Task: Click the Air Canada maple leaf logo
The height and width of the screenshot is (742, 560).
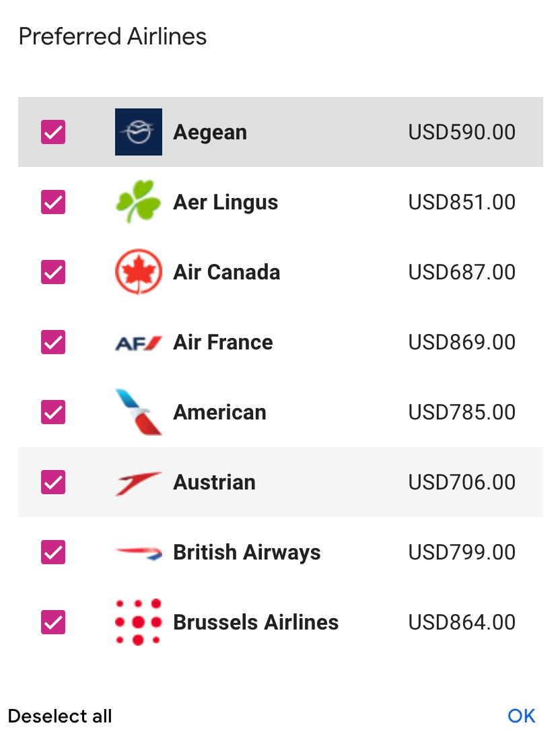Action: point(139,272)
